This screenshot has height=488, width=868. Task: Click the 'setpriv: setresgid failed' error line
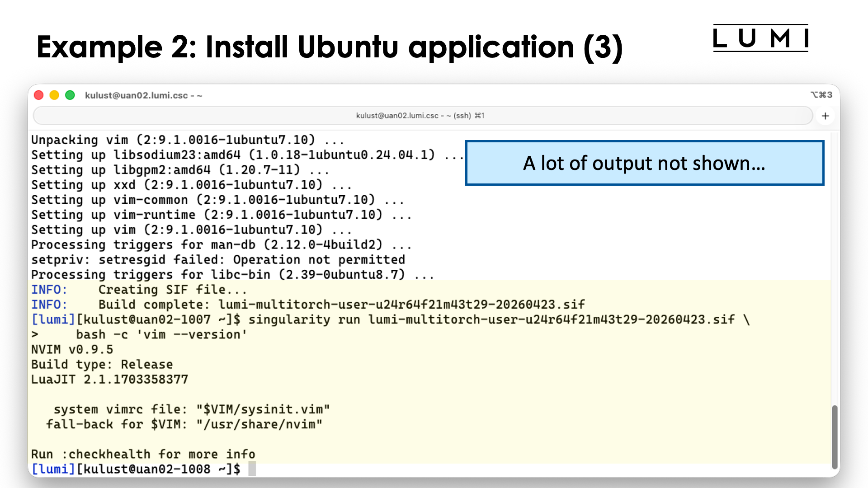tap(218, 259)
